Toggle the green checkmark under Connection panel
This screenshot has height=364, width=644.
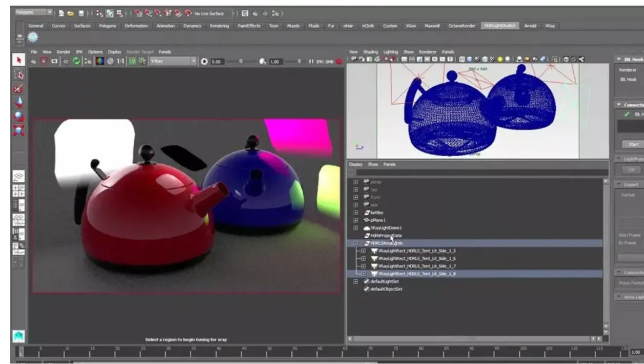click(x=627, y=114)
